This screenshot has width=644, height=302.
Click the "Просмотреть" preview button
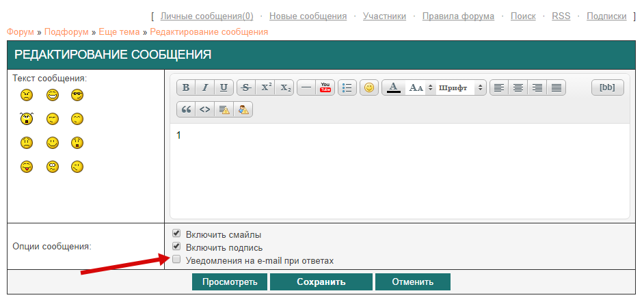(229, 282)
